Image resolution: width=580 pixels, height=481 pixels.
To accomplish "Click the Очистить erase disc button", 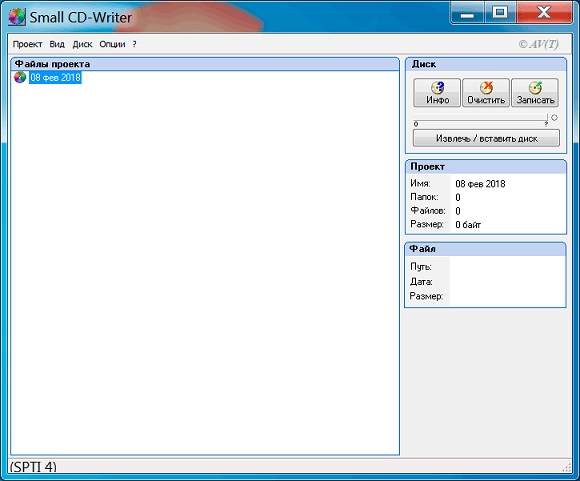I will 486,92.
